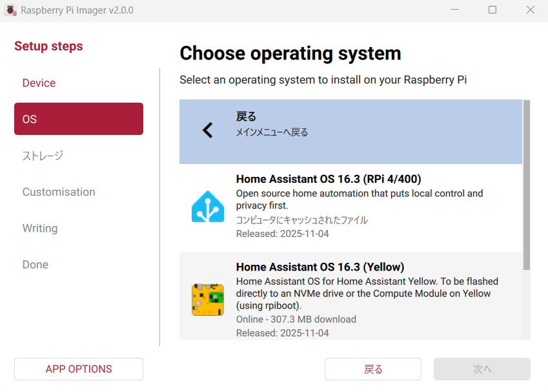Open the Device setup step
The image size is (548, 392).
39,83
